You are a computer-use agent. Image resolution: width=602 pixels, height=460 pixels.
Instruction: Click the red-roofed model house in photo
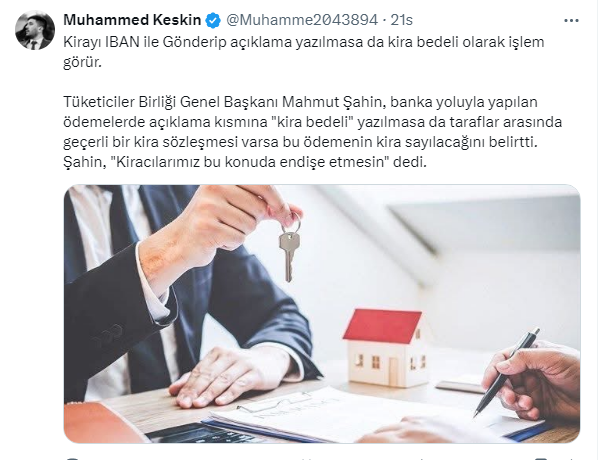[385, 347]
